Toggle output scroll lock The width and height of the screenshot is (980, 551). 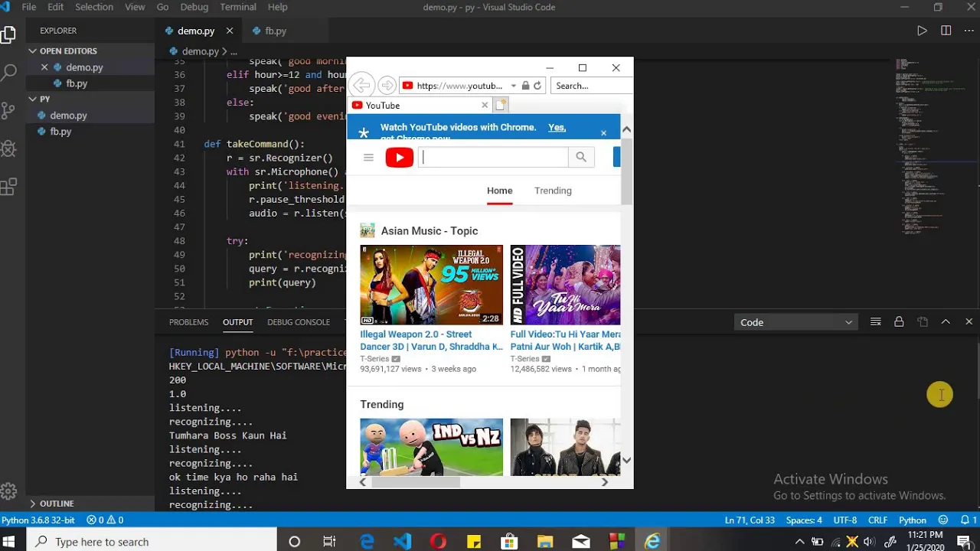899,322
